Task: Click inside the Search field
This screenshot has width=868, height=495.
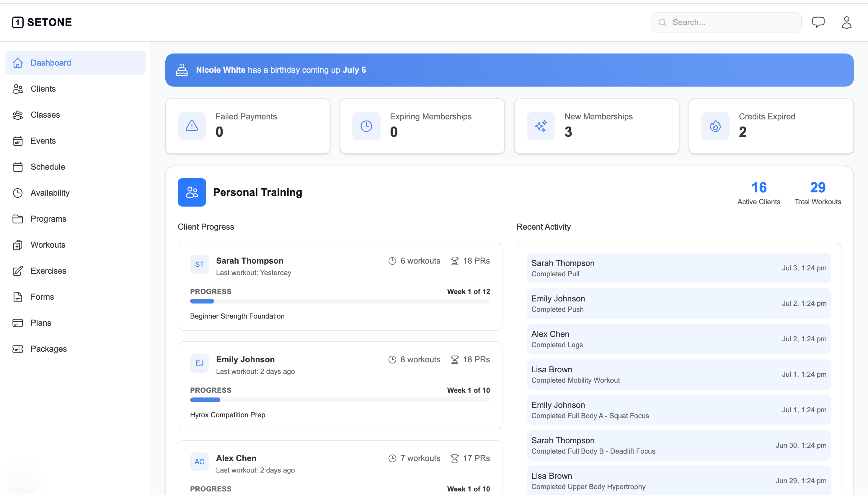Action: [726, 22]
